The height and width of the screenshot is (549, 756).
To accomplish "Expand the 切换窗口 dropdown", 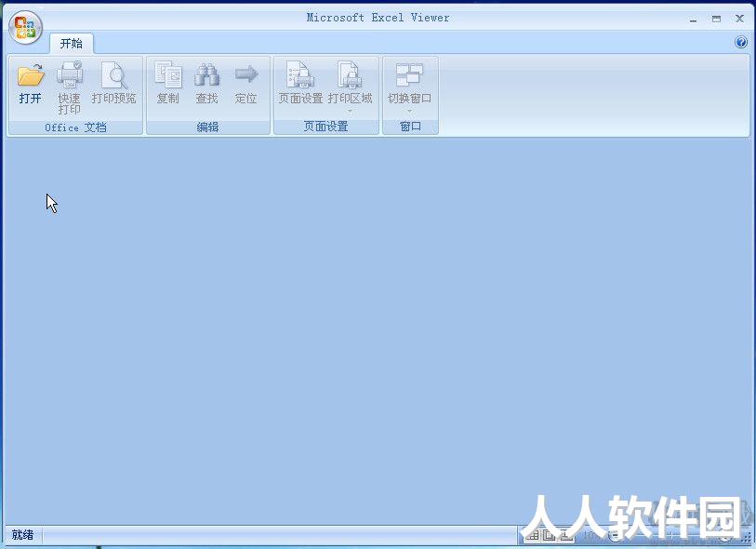I will pos(409,112).
